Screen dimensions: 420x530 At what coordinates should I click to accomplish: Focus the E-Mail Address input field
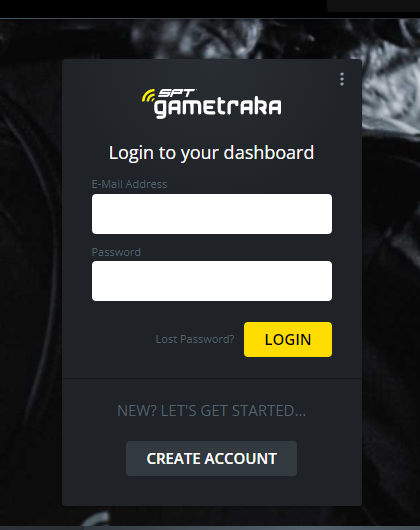click(212, 214)
